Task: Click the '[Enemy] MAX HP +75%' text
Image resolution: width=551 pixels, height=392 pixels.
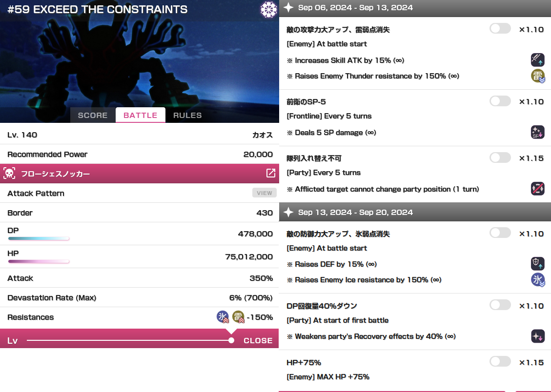Action: pyautogui.click(x=328, y=376)
